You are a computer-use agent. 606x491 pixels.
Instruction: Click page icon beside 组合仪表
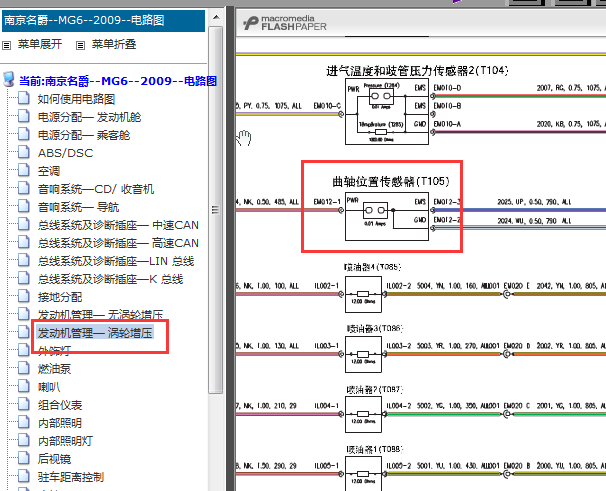click(x=24, y=404)
